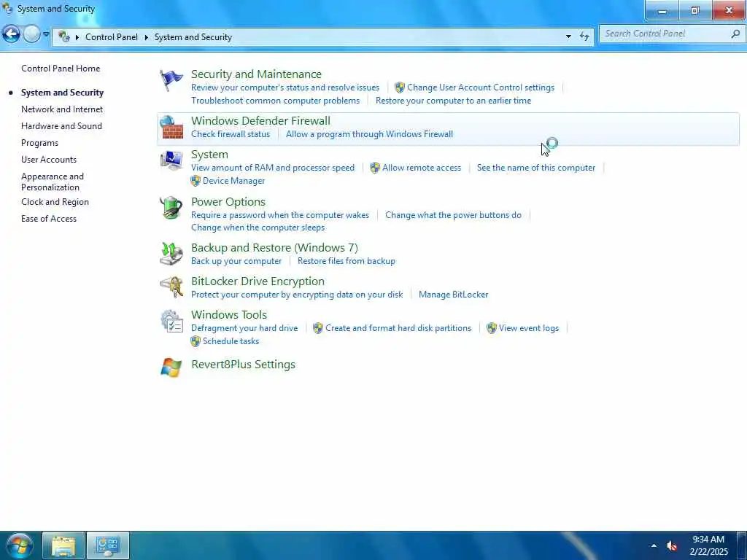The width and height of the screenshot is (747, 560).
Task: Click Show desktop strip at taskbar end
Action: coord(742,545)
